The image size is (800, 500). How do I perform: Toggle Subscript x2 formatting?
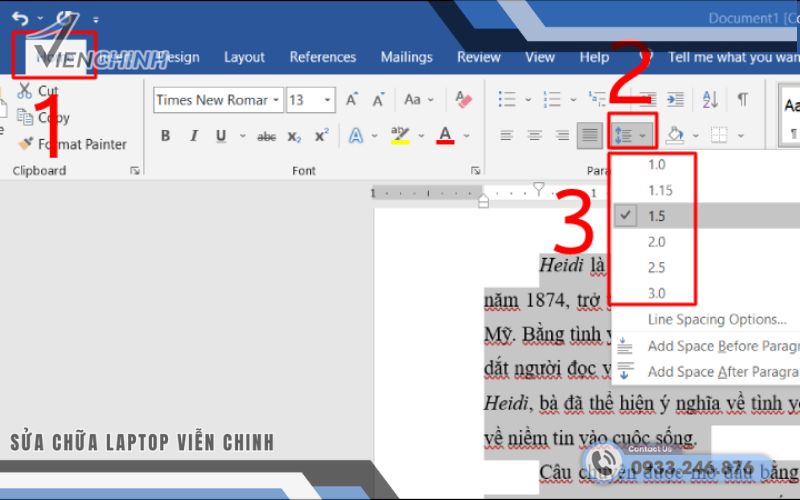294,137
